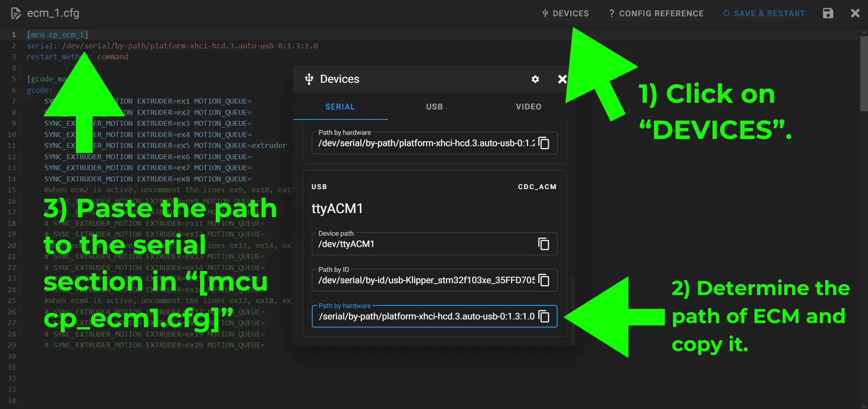
Task: Open Devices dialog settings gear
Action: [535, 79]
